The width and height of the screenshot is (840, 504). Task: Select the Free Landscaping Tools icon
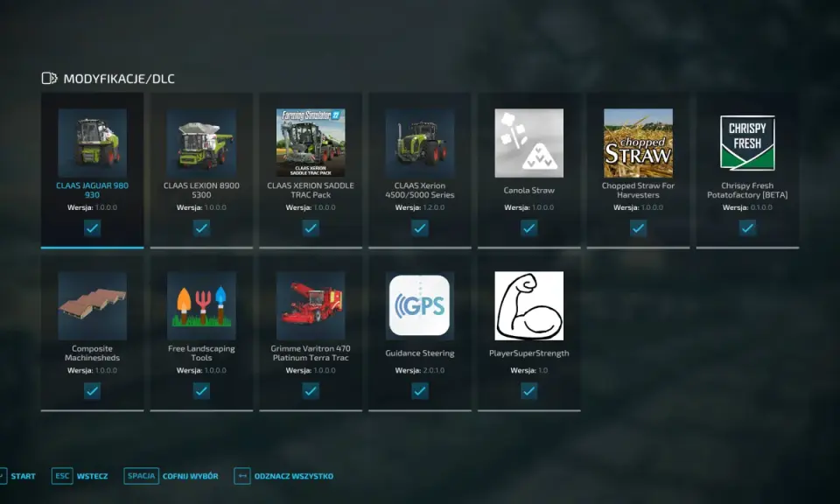[201, 306]
